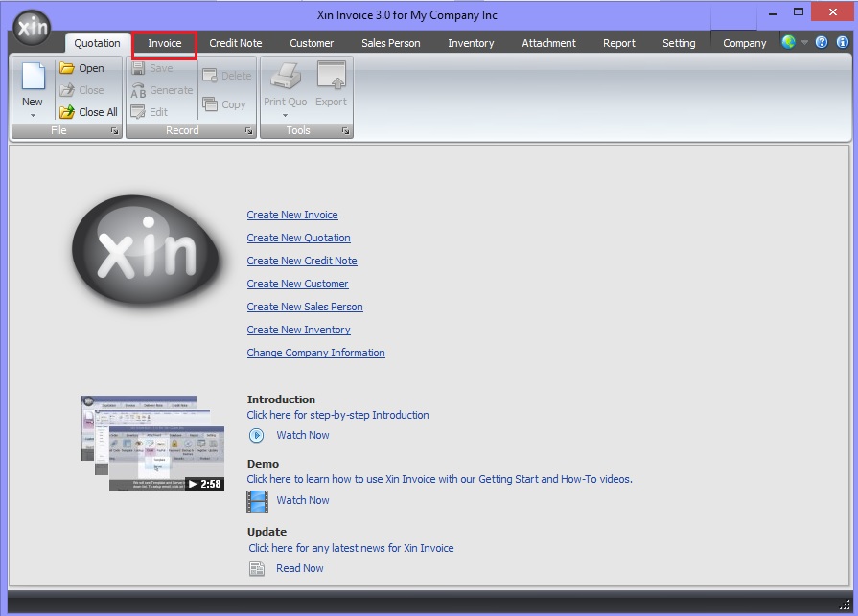This screenshot has width=858, height=616.
Task: Click the Export tool icon
Action: 331,75
